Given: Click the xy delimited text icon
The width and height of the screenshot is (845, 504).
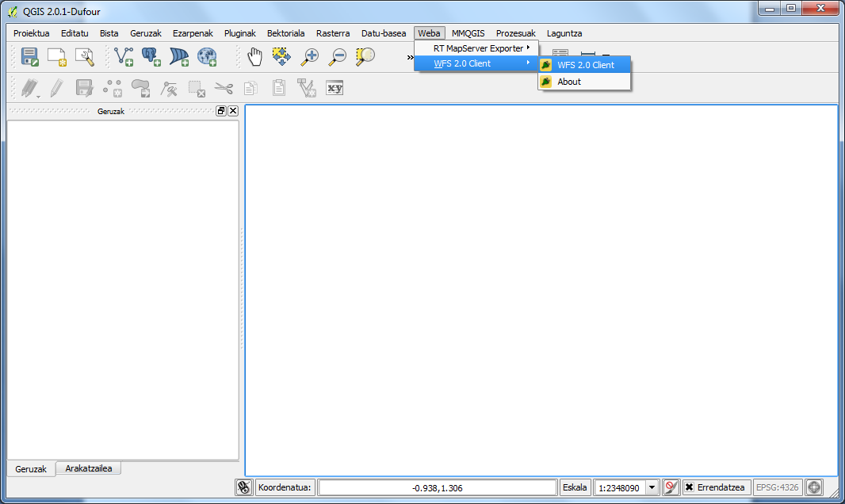Looking at the screenshot, I should click(x=335, y=87).
